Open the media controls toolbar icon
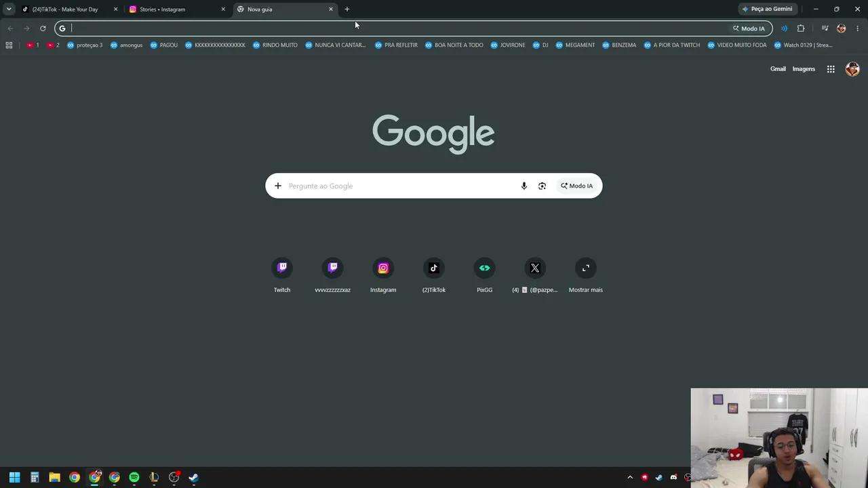The width and height of the screenshot is (868, 488). click(825, 28)
